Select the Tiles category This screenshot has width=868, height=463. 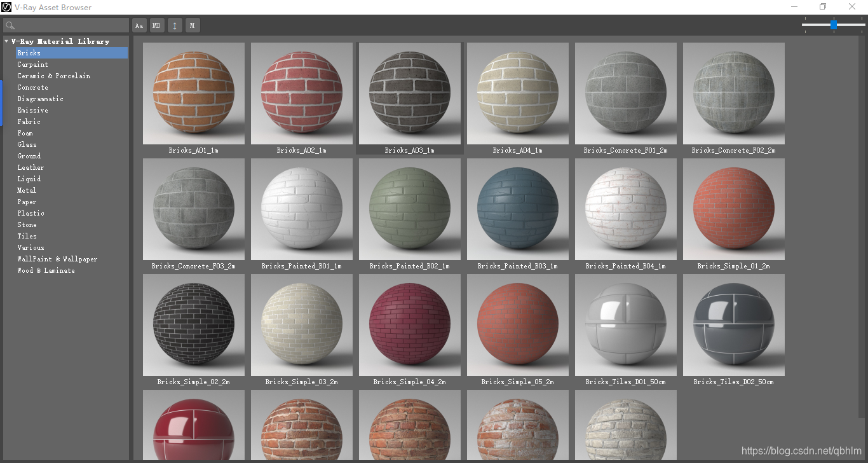[27, 236]
